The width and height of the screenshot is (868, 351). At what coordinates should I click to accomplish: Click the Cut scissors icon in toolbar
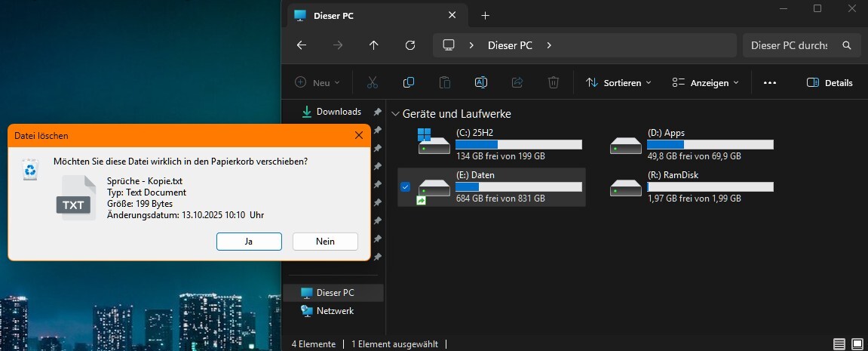pyautogui.click(x=373, y=82)
